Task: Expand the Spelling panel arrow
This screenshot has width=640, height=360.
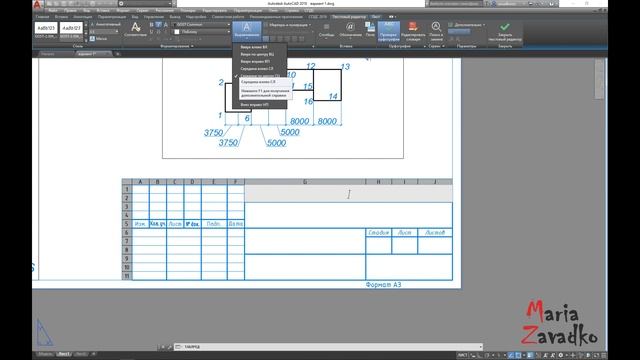Action: pyautogui.click(x=424, y=46)
